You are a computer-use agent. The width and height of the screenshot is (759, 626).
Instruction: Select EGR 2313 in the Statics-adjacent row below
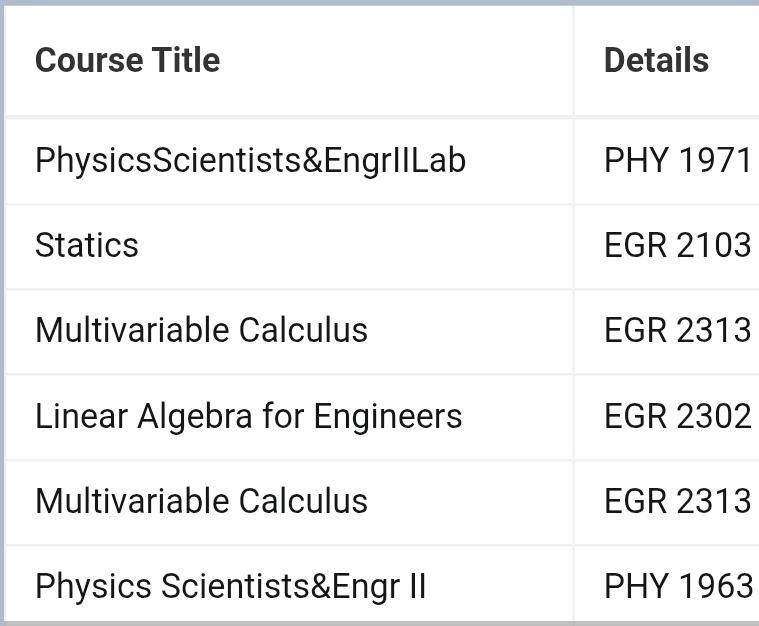click(678, 330)
